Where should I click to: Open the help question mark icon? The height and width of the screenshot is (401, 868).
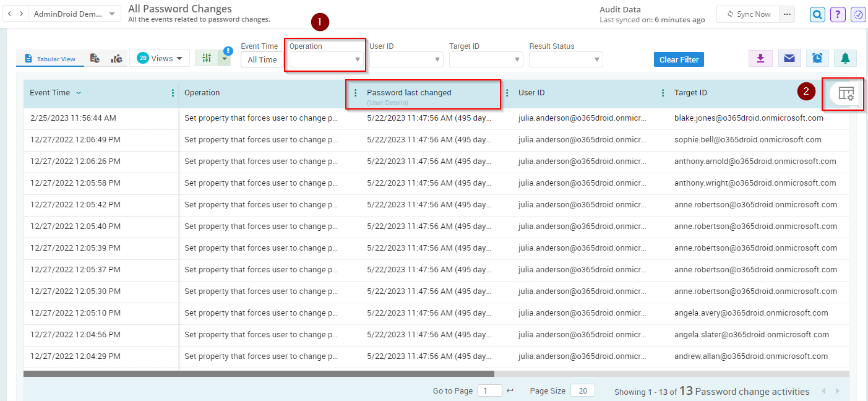point(838,14)
